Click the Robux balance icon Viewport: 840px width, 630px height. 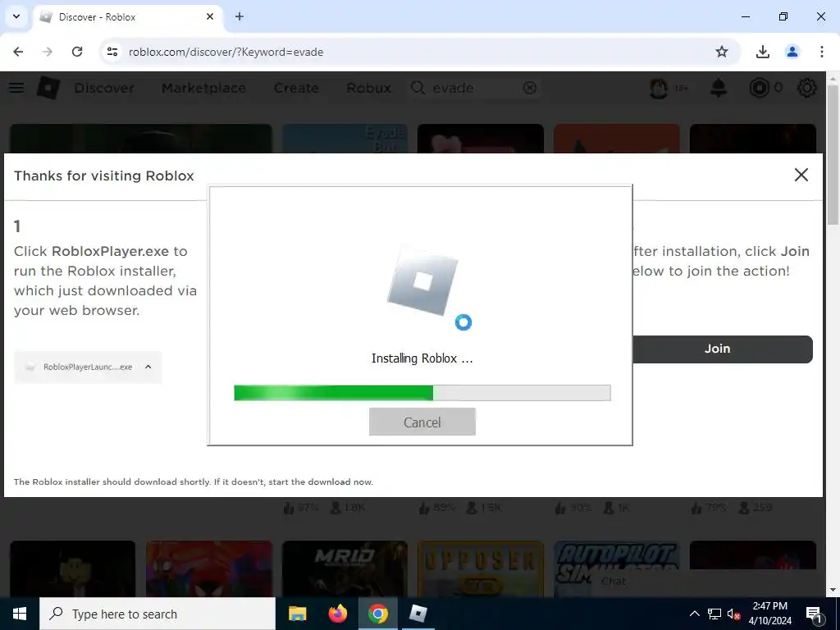(x=759, y=88)
